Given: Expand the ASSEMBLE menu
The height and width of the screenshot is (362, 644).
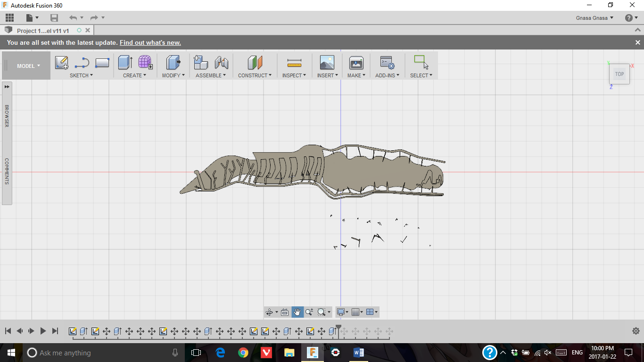Looking at the screenshot, I should [x=211, y=75].
